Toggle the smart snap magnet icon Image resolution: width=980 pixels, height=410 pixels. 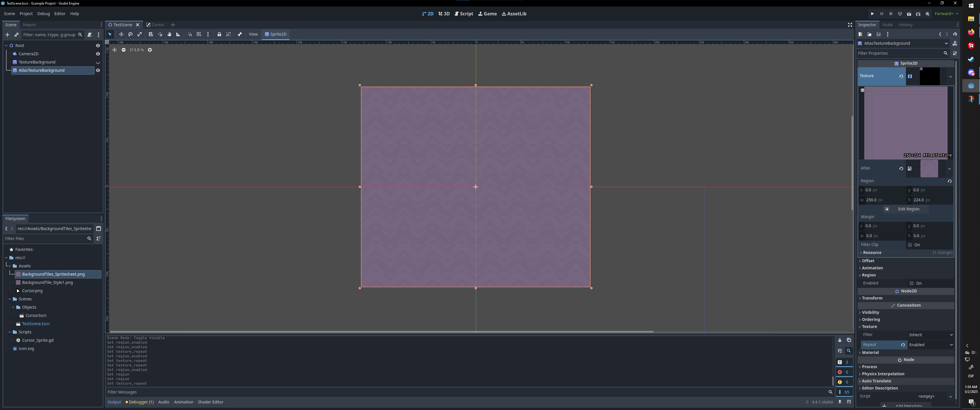(x=190, y=34)
